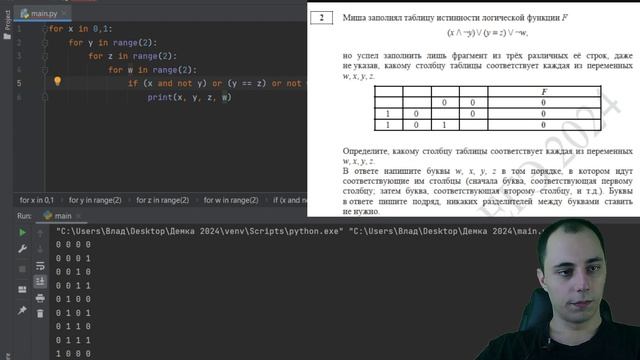The image size is (640, 360).
Task: Toggle scroll to end of console
Action: (x=40, y=281)
